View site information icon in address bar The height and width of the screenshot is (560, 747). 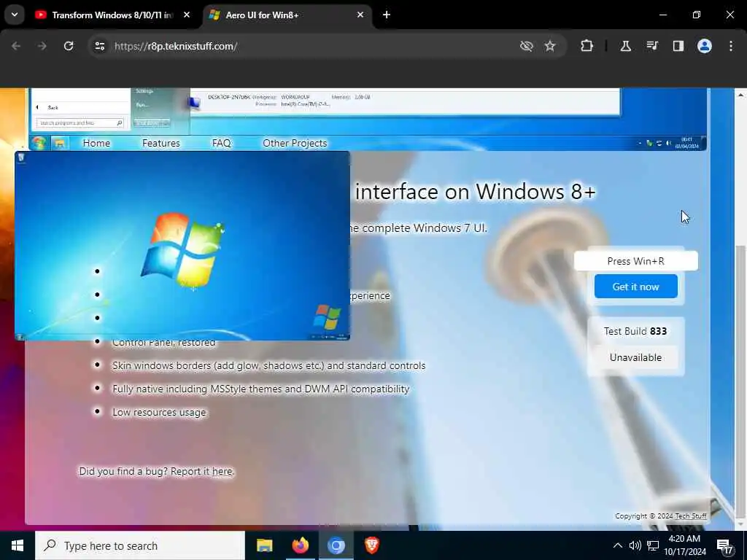99,46
